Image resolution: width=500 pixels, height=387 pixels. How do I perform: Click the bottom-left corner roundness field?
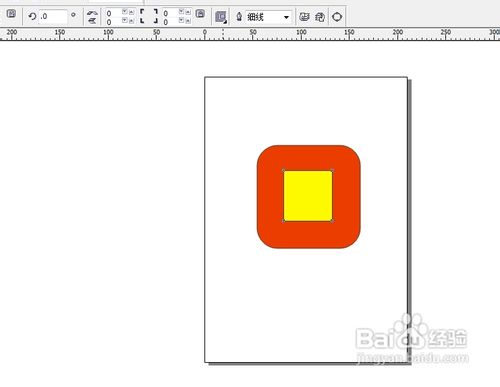(113, 22)
